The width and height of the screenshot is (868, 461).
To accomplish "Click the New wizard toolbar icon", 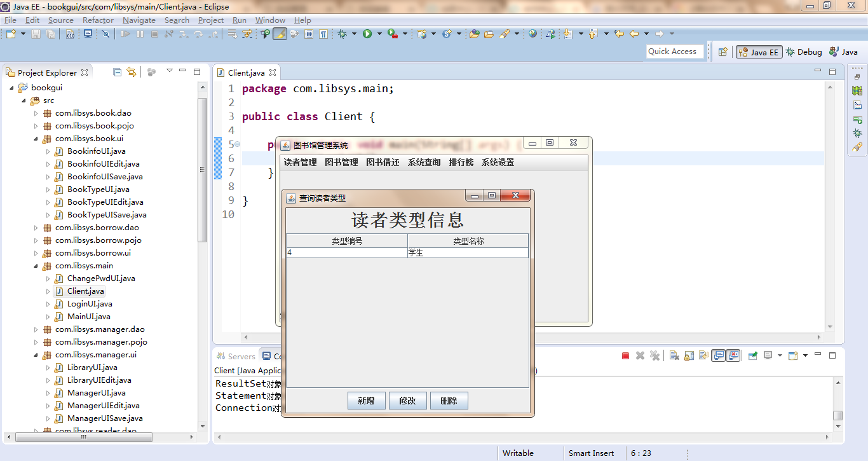I will (11, 34).
